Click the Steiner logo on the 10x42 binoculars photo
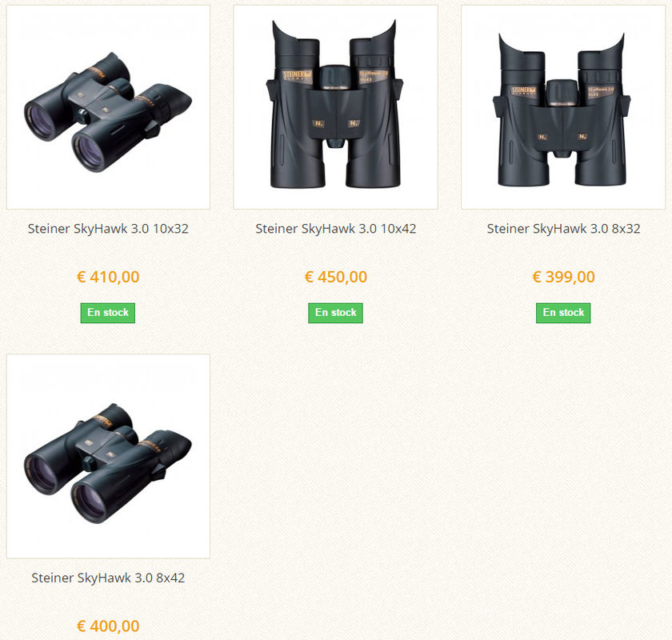Image resolution: width=672 pixels, height=640 pixels. (298, 75)
